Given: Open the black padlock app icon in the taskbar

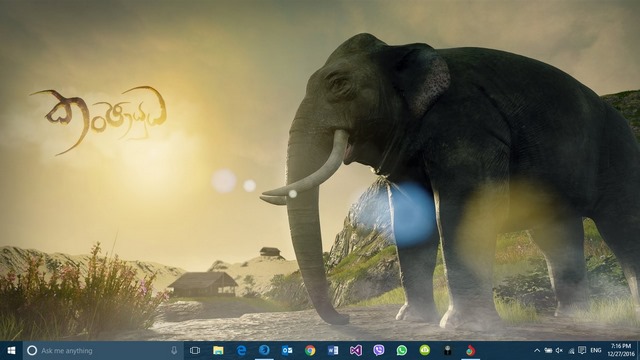Looking at the screenshot, I should pyautogui.click(x=448, y=351).
